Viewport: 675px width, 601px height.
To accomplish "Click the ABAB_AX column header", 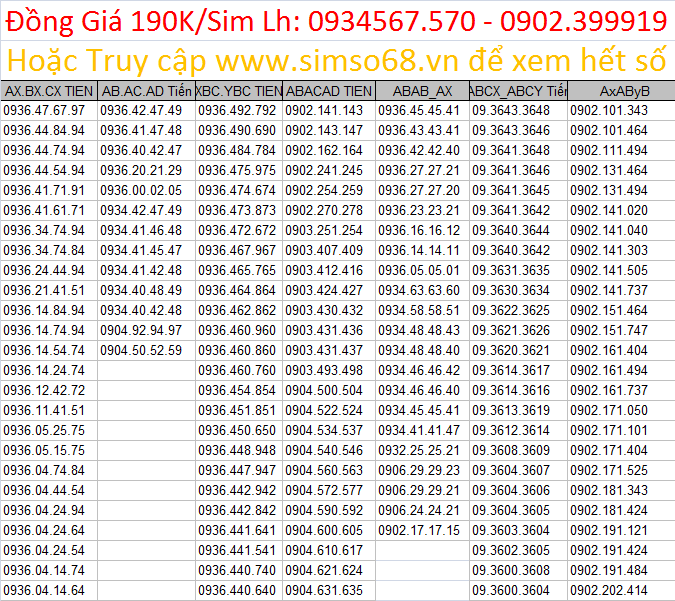I will point(422,91).
